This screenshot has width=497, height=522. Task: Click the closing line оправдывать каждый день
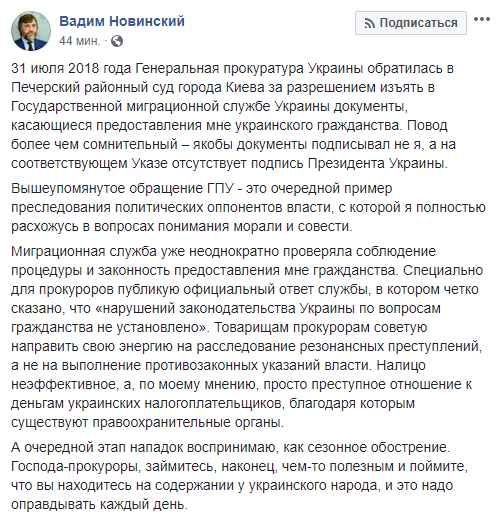point(100,505)
